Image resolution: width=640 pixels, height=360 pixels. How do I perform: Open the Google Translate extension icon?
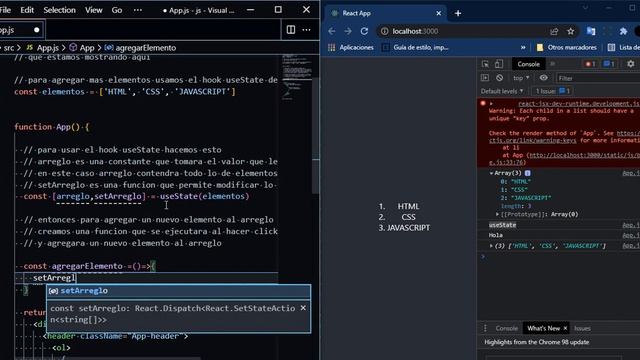(x=591, y=31)
